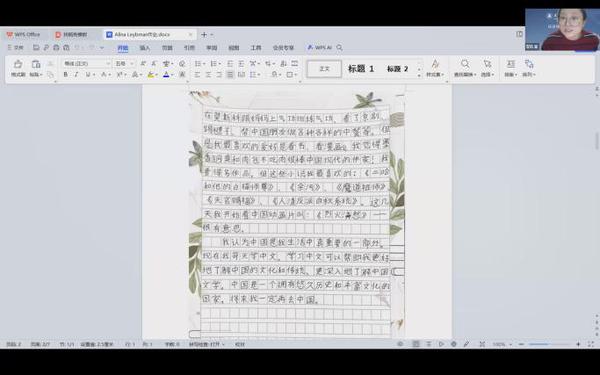Open the font color dropdown arrow
600x375 pixels.
pos(172,75)
